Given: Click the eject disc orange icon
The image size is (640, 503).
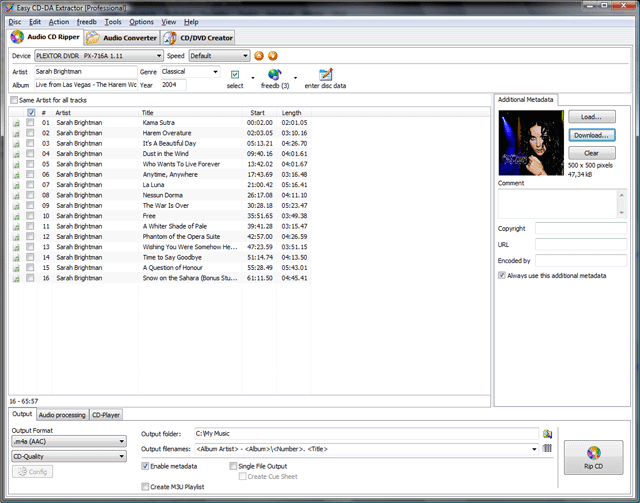Looking at the screenshot, I should click(259, 56).
